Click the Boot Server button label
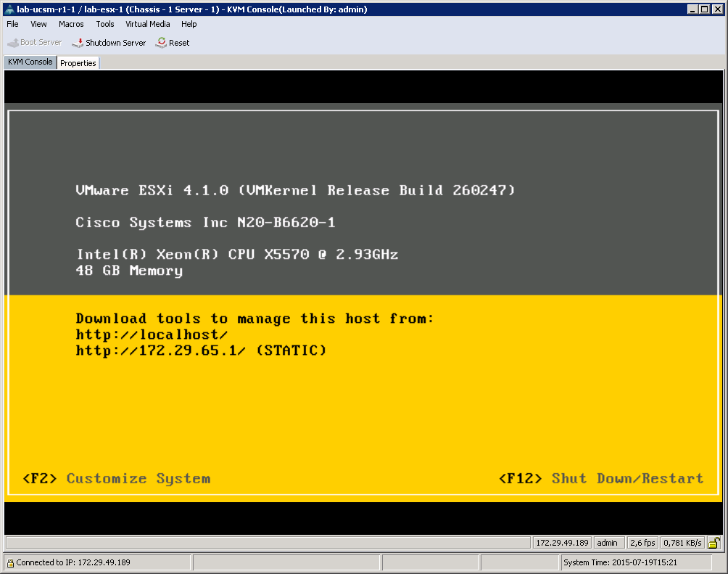The width and height of the screenshot is (728, 574). click(x=41, y=42)
